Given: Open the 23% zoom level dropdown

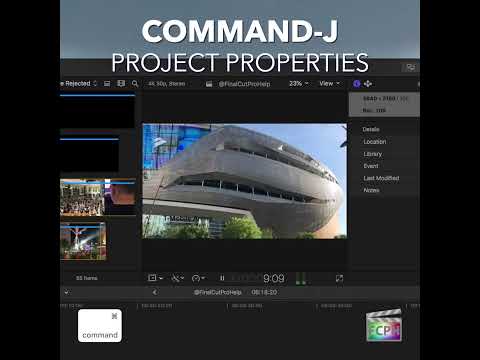Looking at the screenshot, I should click(x=299, y=84).
